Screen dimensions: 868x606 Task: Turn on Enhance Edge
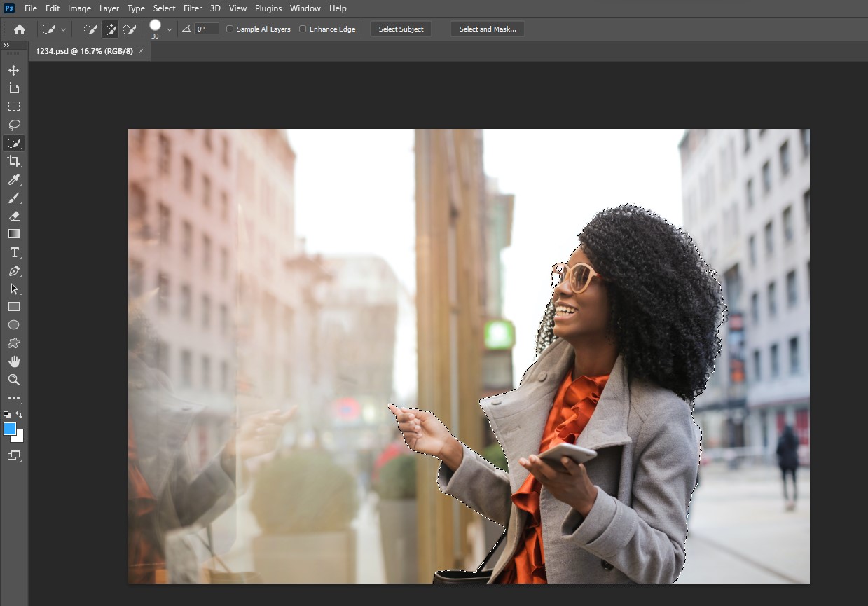click(302, 29)
